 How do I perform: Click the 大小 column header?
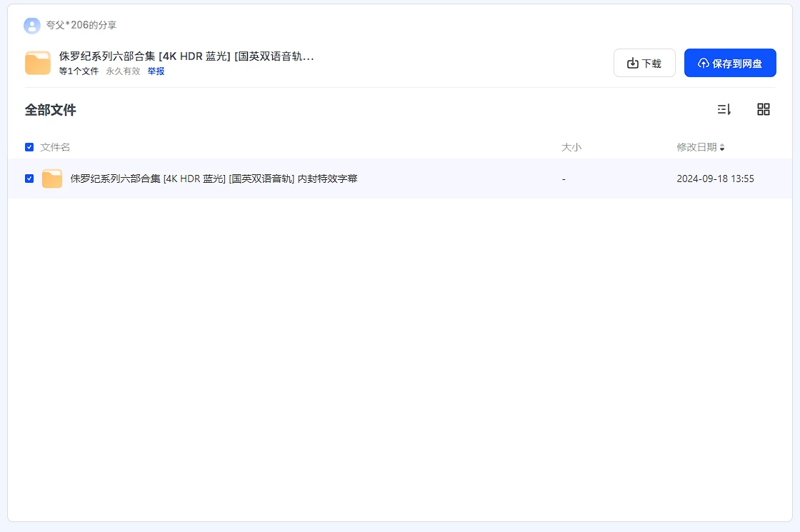(571, 147)
